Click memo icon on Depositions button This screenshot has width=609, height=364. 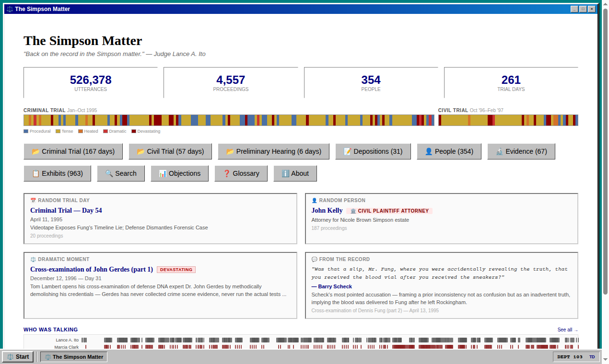click(347, 151)
